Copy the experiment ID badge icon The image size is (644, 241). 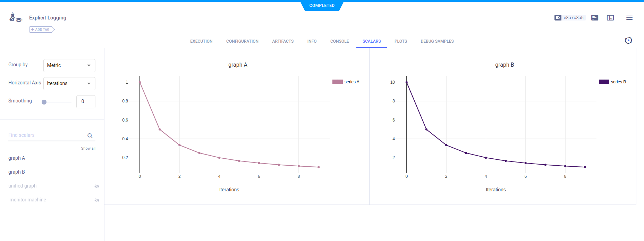tap(558, 18)
